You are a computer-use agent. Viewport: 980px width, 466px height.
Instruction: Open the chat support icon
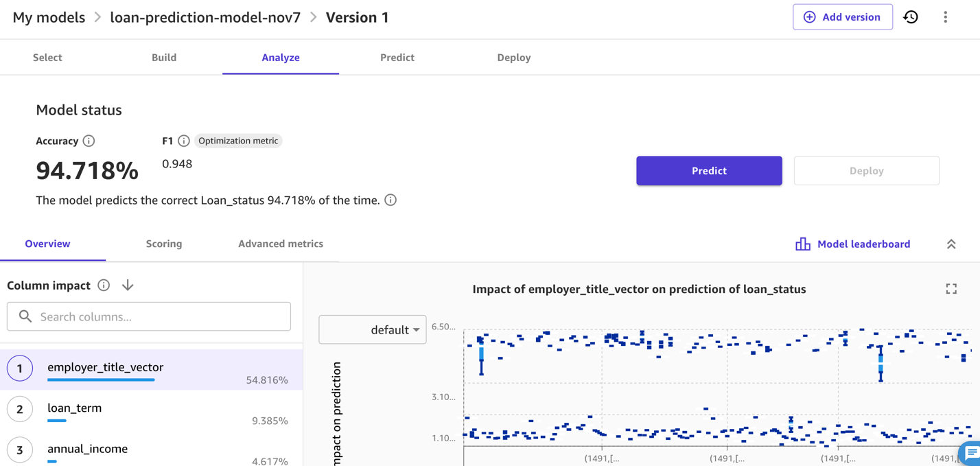[x=971, y=453]
